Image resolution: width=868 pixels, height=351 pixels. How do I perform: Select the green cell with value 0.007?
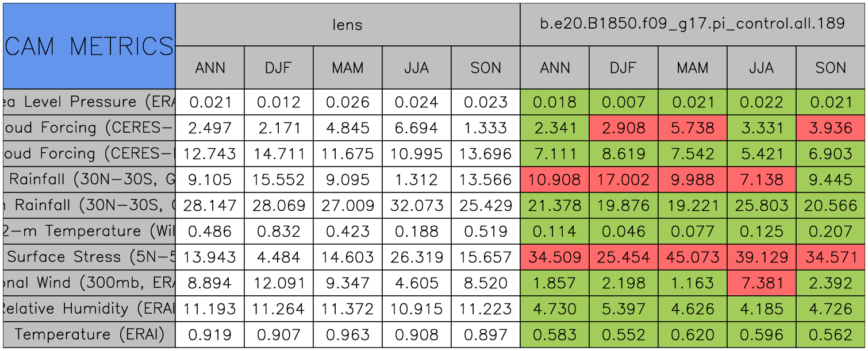(x=624, y=102)
